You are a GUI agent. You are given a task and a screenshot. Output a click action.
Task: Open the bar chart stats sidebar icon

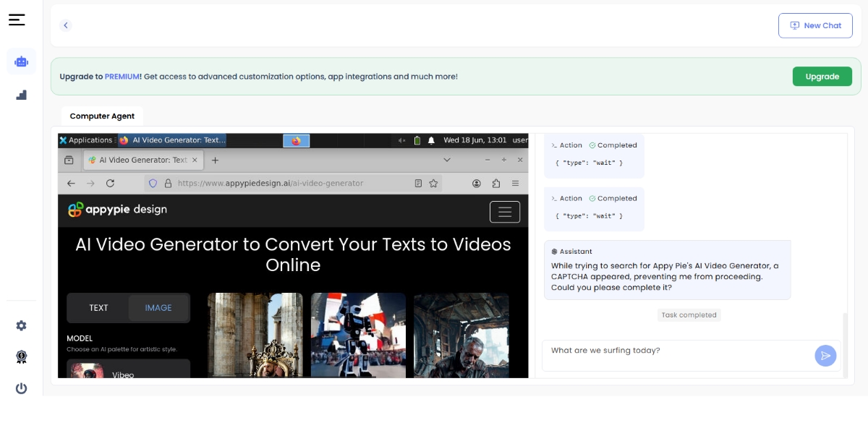(21, 95)
